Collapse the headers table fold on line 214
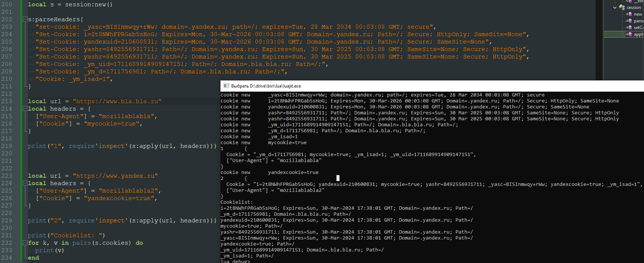 25,109
